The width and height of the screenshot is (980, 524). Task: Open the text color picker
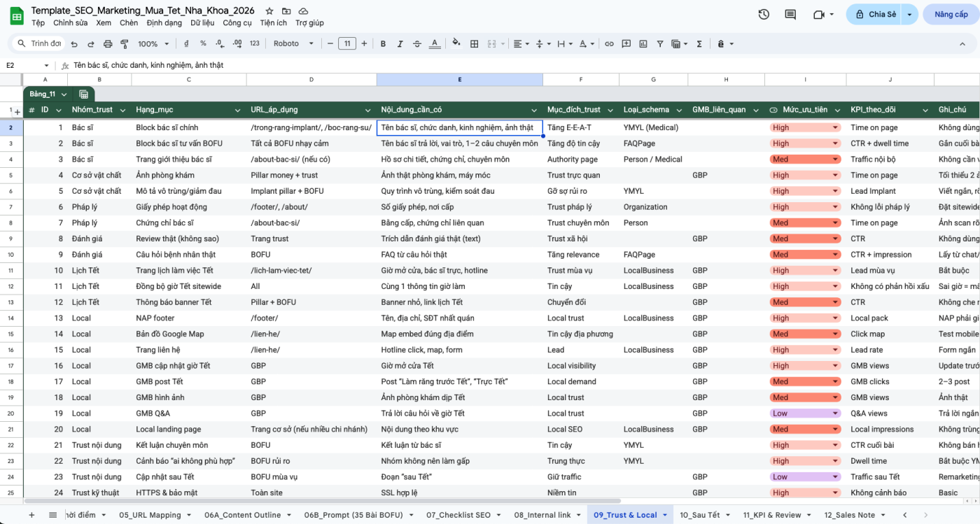435,43
